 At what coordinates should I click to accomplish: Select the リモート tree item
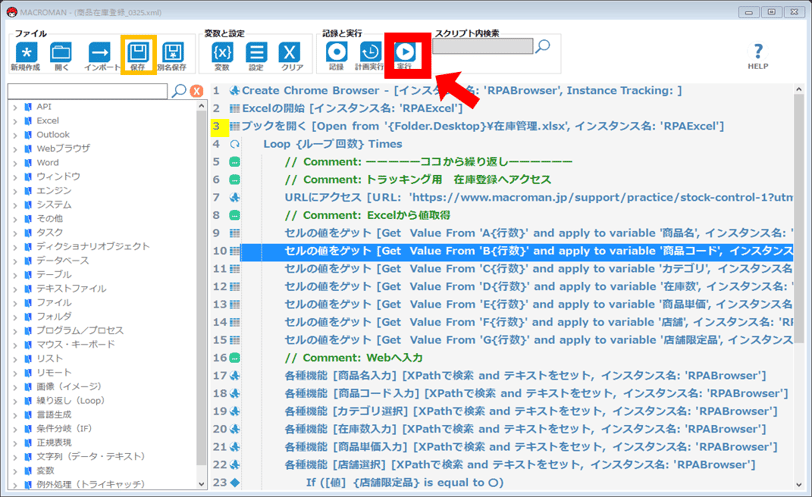tap(54, 372)
